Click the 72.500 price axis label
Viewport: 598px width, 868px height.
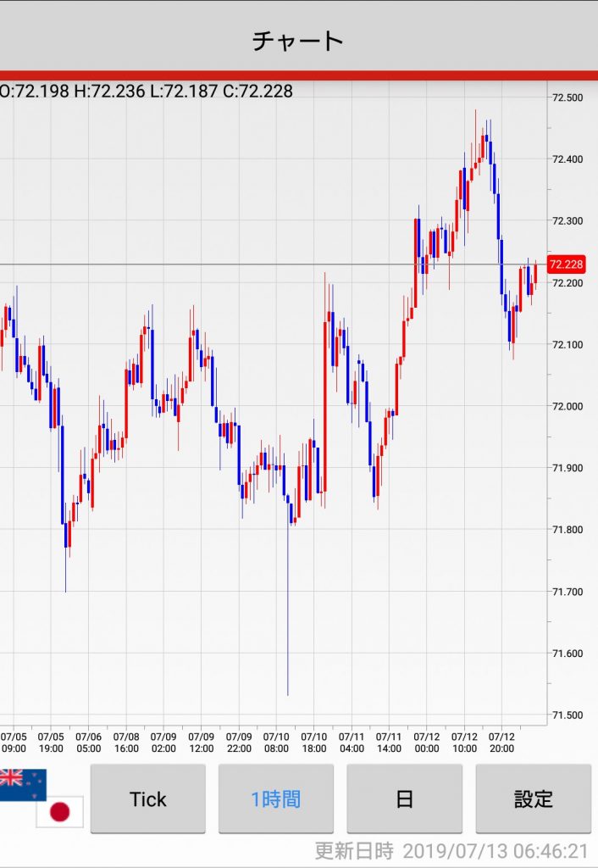[567, 97]
